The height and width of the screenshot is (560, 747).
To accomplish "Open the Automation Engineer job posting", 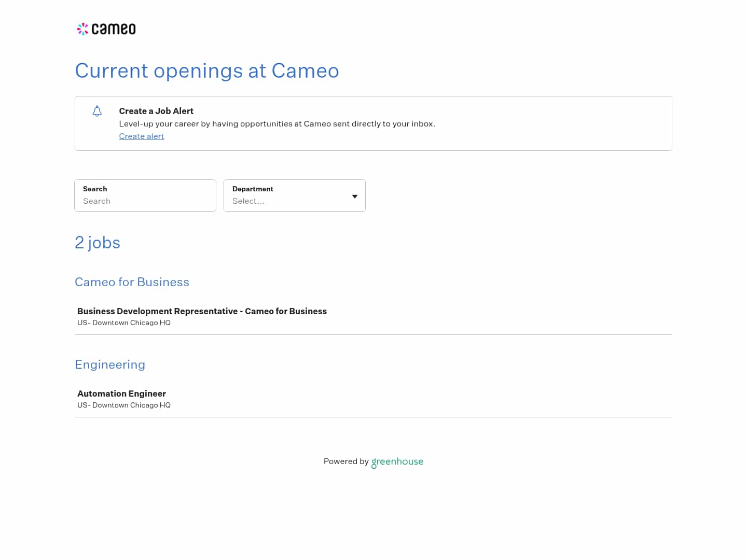I will click(x=121, y=394).
